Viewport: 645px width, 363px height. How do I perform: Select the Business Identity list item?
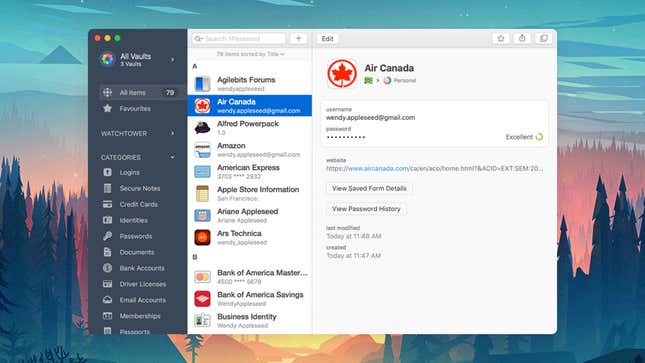[250, 321]
